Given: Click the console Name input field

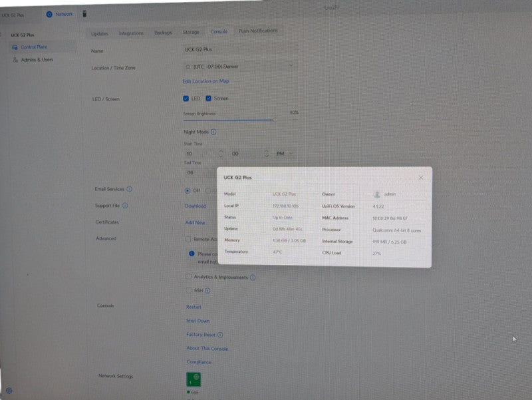Looking at the screenshot, I should coord(240,49).
